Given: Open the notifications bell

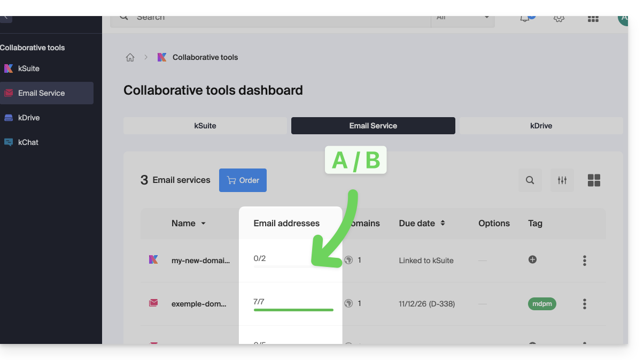Looking at the screenshot, I should pos(525,18).
